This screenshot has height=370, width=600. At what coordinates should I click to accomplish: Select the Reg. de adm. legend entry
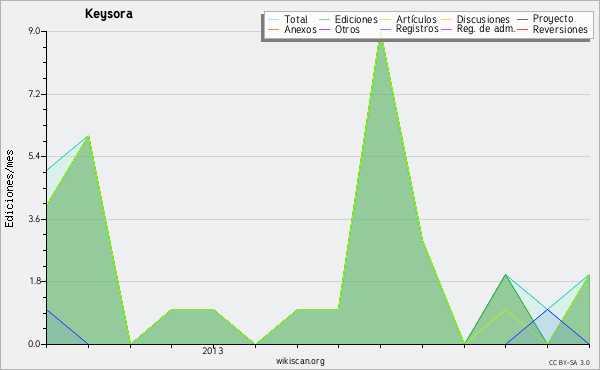[478, 29]
